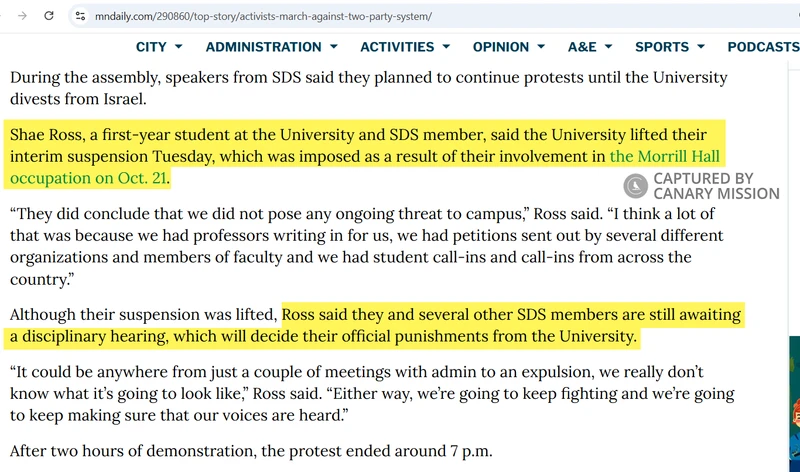Viewport: 800px width, 472px height.
Task: Open the CITY menu item
Action: click(x=151, y=47)
